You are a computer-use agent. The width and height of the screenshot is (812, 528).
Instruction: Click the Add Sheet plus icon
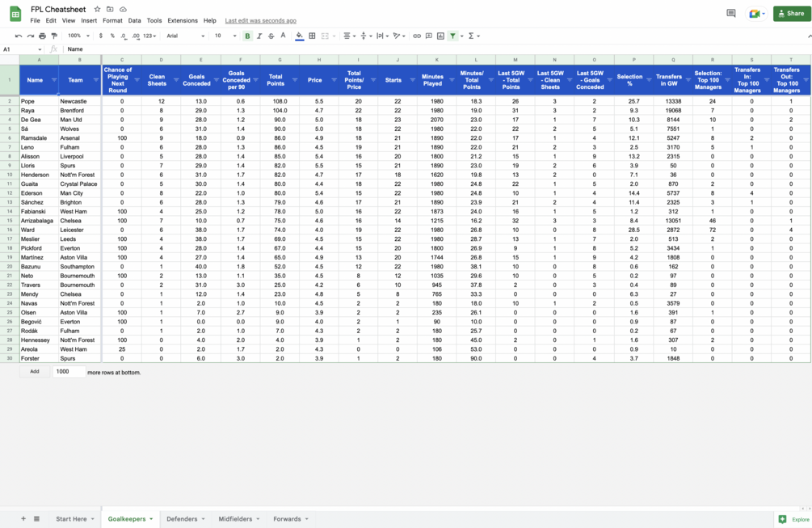(23, 518)
